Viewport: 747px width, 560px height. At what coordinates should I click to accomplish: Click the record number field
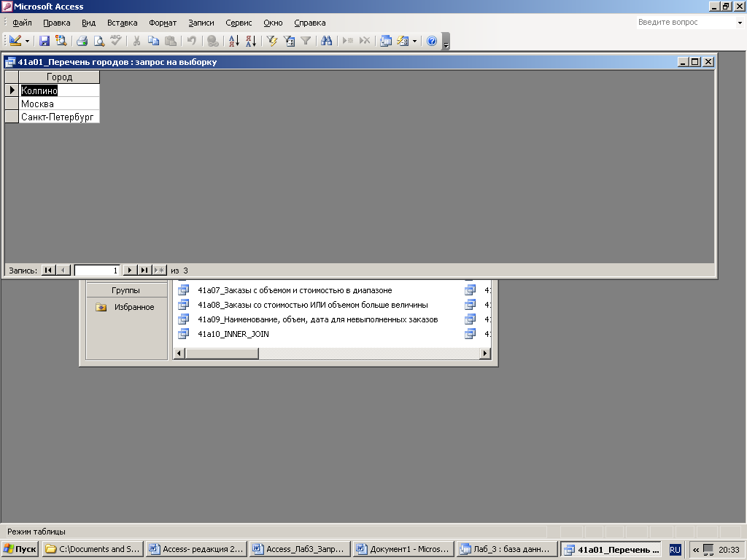(x=97, y=271)
